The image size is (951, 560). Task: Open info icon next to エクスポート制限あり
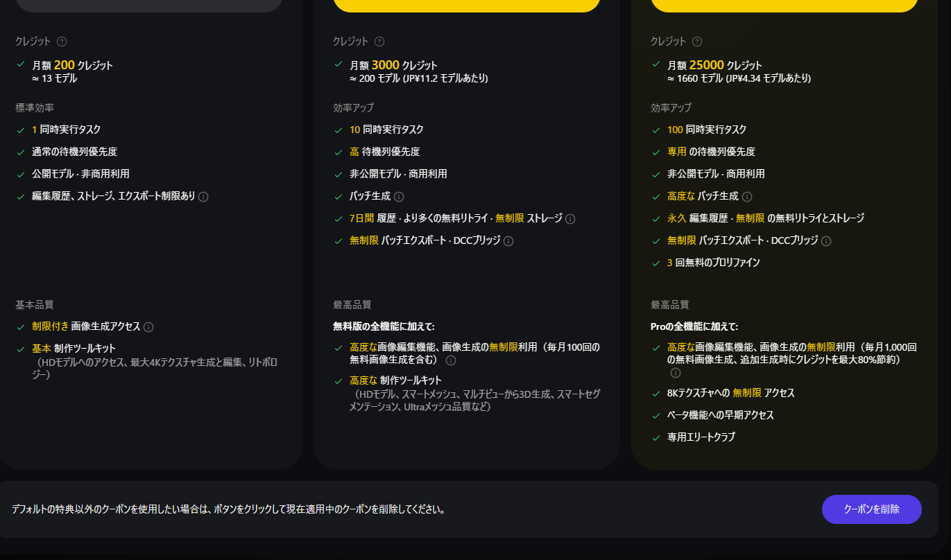203,197
